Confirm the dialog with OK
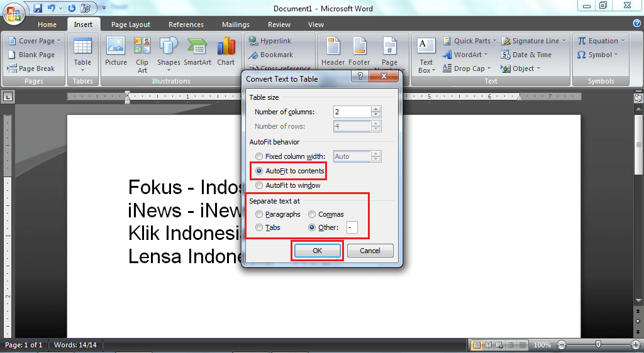The height and width of the screenshot is (353, 644). (x=318, y=251)
